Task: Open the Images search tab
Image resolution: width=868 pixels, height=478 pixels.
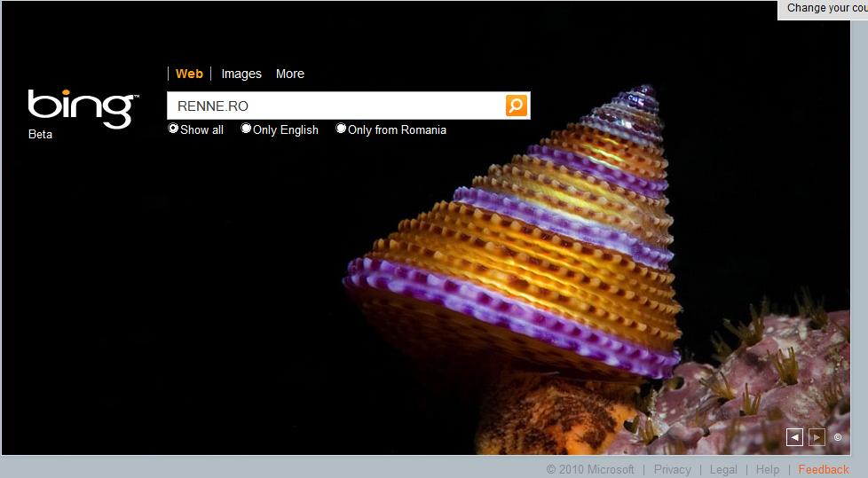Action: tap(241, 74)
